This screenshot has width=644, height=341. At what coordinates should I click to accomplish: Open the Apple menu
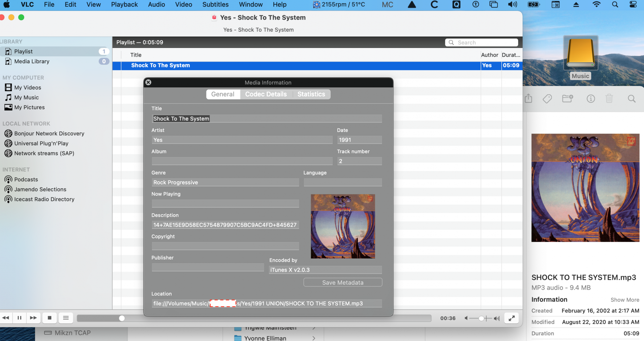(x=6, y=5)
